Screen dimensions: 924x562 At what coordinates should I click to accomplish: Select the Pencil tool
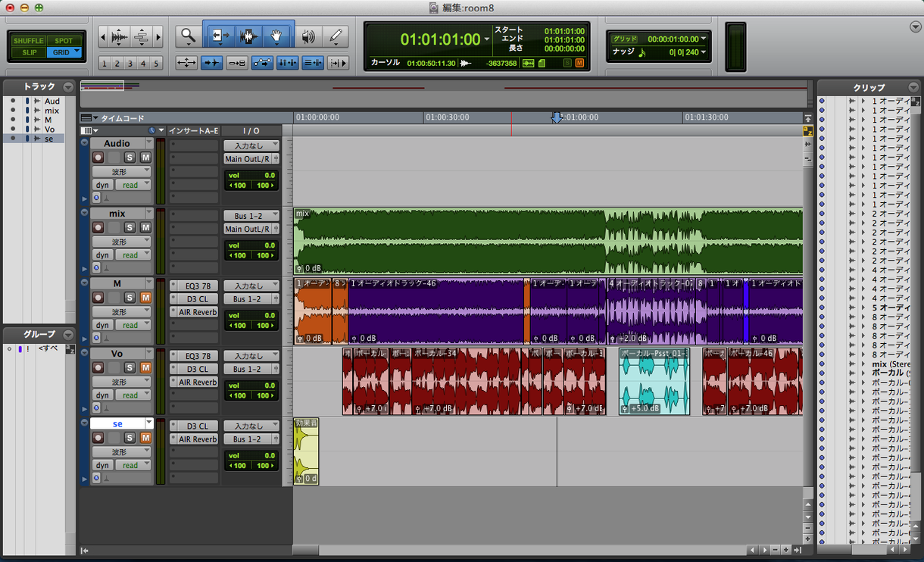[x=336, y=36]
